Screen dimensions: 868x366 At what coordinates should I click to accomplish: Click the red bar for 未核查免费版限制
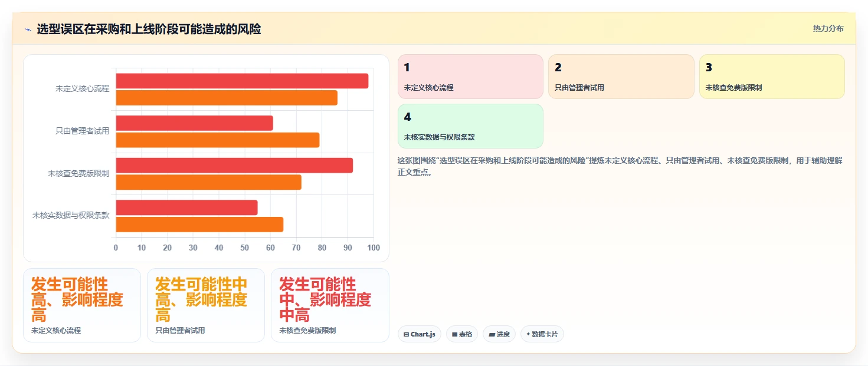point(234,166)
